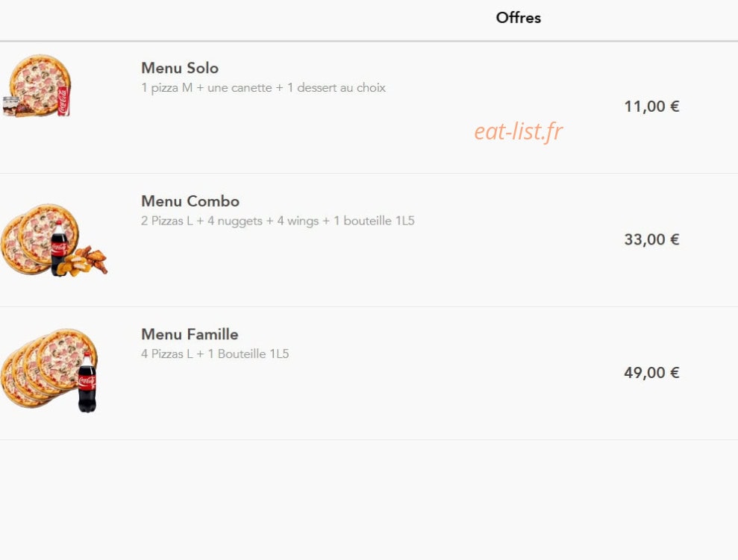Click the description '1 pizza M + une canette'

point(206,88)
